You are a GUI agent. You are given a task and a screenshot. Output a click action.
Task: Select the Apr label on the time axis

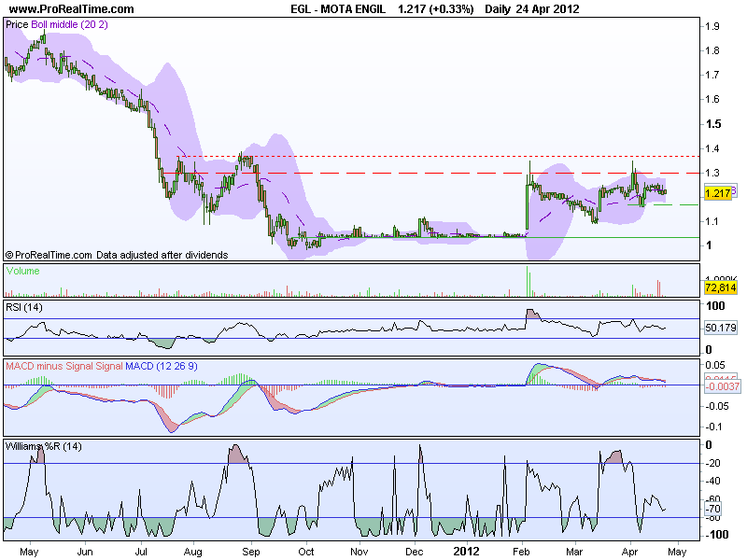[629, 552]
